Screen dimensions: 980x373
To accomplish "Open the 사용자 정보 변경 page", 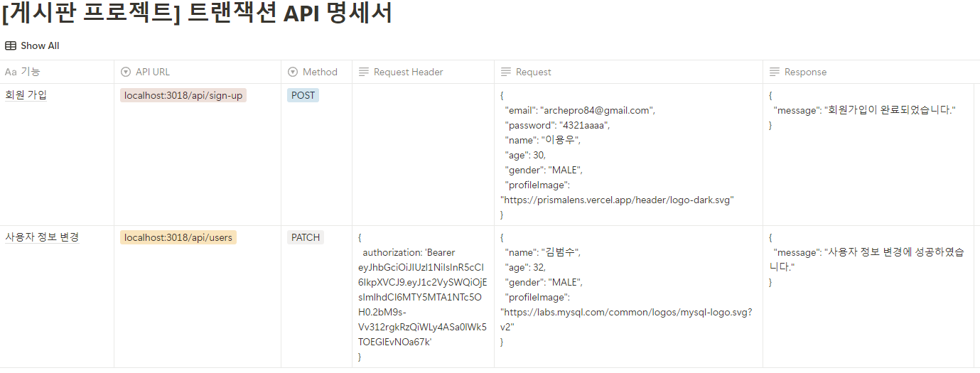I will coord(42,237).
